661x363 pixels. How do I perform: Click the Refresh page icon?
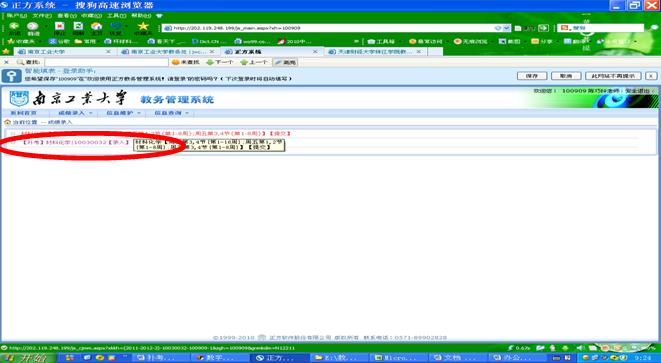(x=78, y=26)
